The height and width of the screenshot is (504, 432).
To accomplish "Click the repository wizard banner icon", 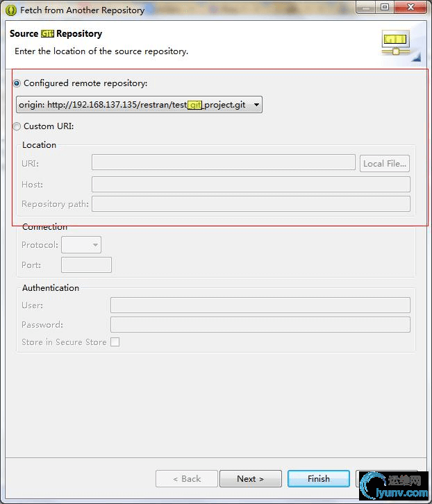I will [x=396, y=44].
